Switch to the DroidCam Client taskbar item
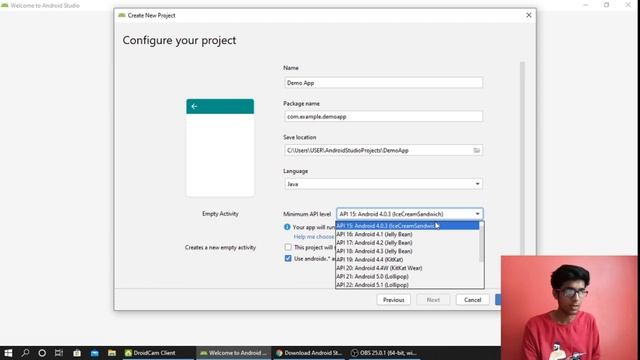640x360 pixels. 158,353
